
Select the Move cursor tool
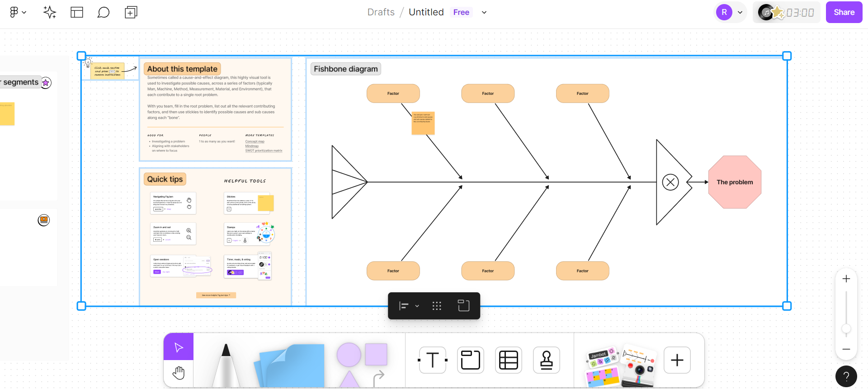click(x=179, y=347)
